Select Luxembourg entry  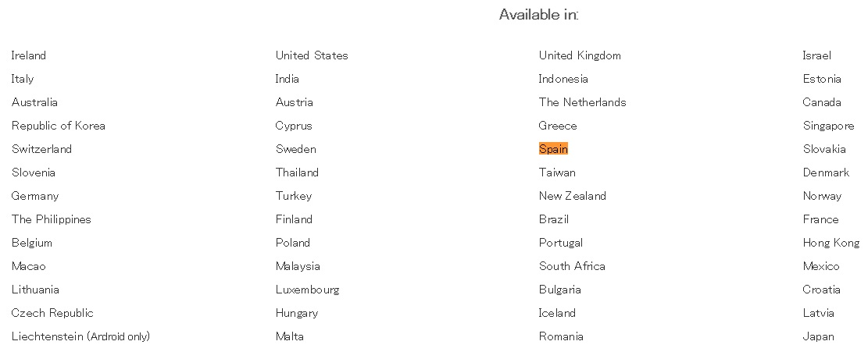pyautogui.click(x=307, y=290)
